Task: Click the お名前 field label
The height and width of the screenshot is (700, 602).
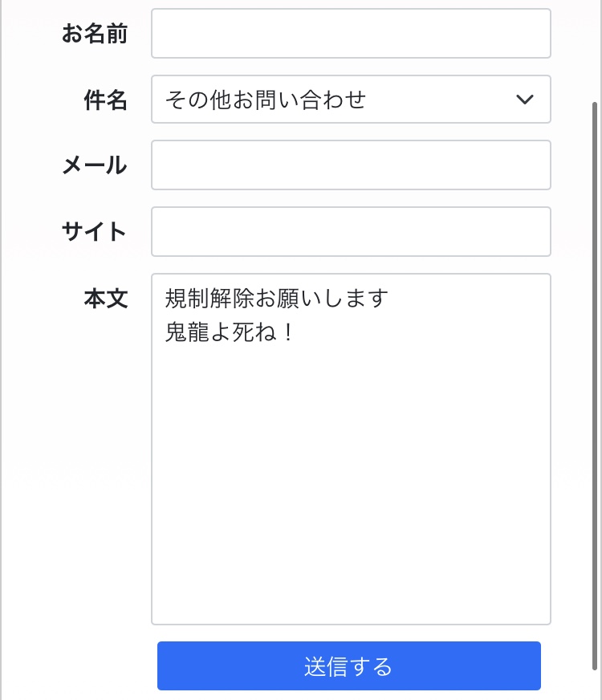Action: pos(95,34)
